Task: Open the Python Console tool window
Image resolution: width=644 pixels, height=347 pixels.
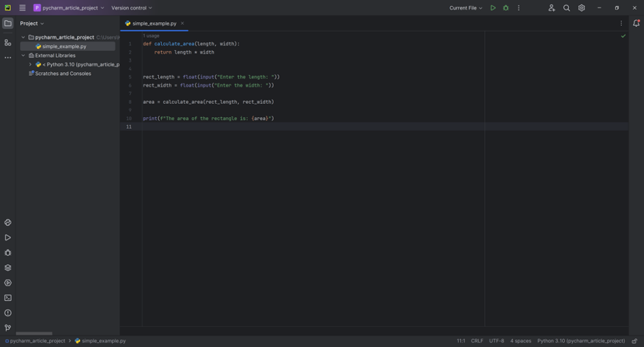Action: [8, 222]
